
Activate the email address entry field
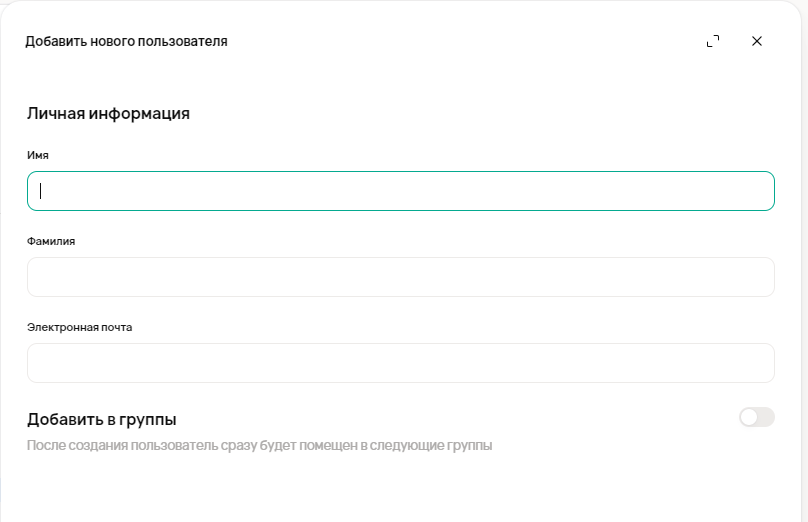click(x=400, y=363)
